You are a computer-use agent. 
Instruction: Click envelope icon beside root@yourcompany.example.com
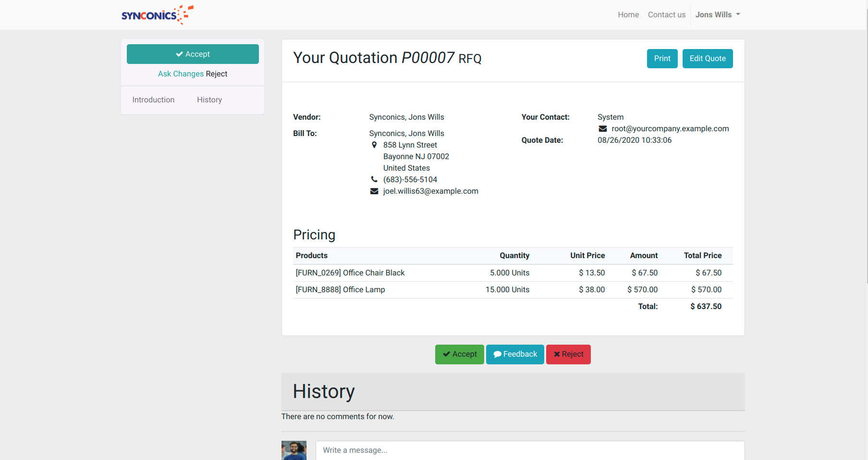(603, 129)
